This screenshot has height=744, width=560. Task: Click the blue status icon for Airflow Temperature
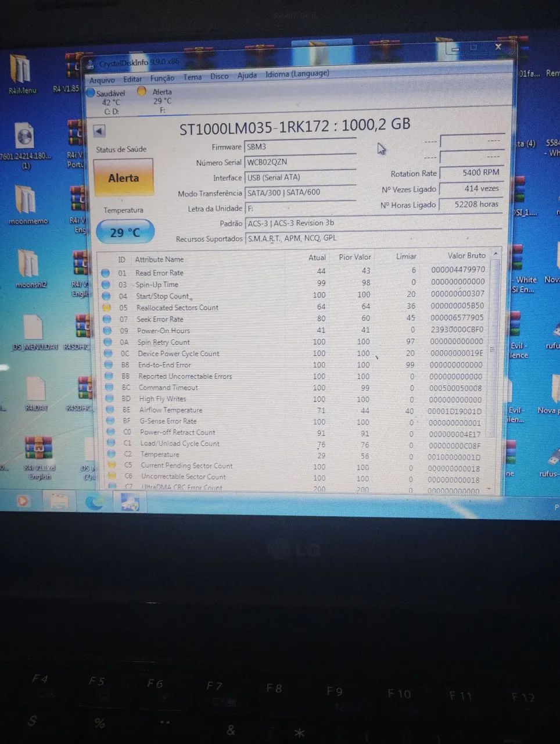pyautogui.click(x=110, y=410)
